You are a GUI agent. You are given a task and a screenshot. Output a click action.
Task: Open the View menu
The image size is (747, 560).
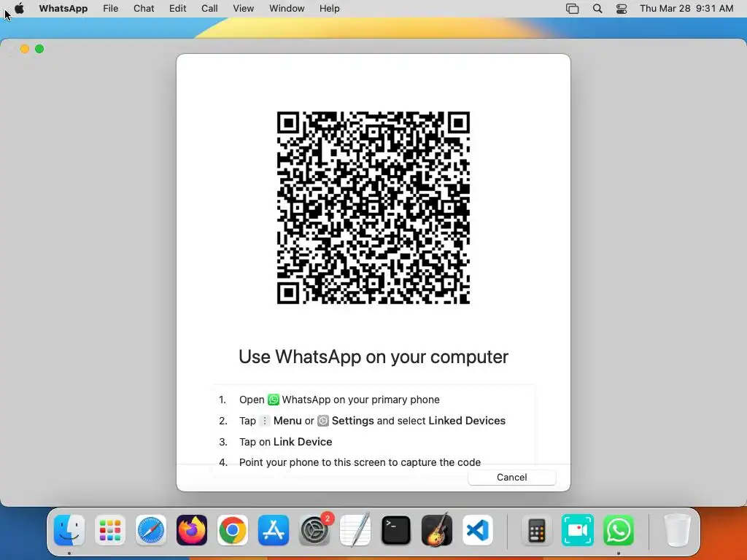coord(244,9)
